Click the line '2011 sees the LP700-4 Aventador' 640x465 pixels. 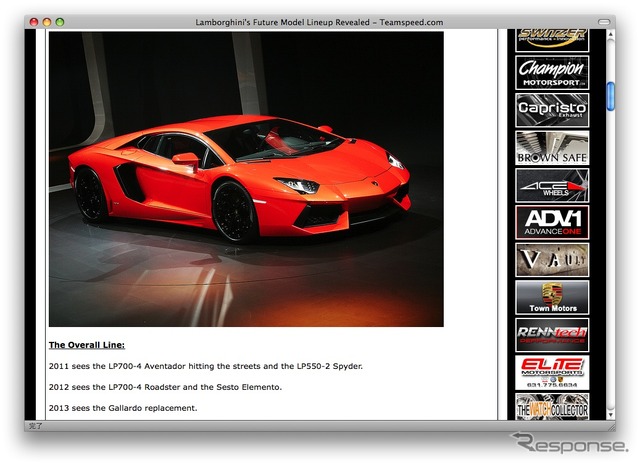pos(206,366)
